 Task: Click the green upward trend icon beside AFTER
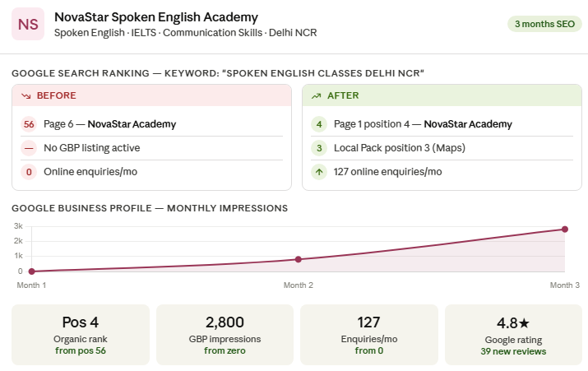point(316,96)
